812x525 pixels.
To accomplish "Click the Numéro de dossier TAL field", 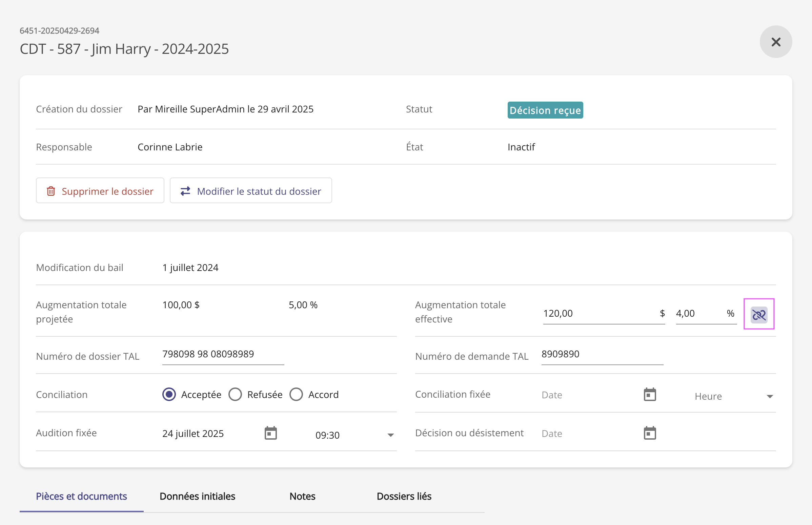I will point(223,354).
